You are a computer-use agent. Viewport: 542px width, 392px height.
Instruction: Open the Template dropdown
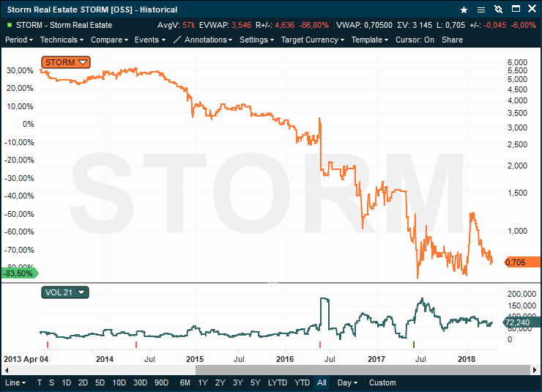click(370, 40)
